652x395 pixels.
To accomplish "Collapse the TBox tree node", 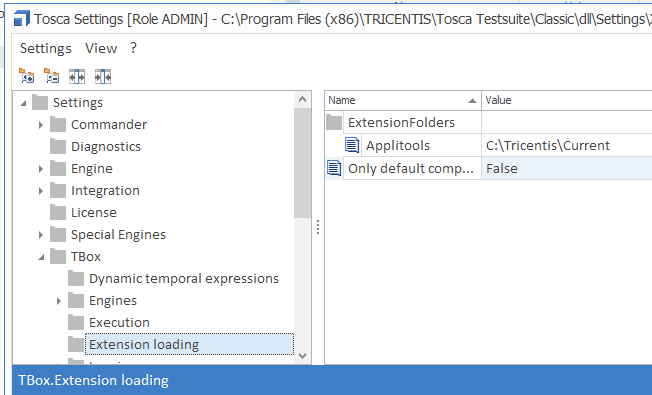I will pyautogui.click(x=41, y=257).
